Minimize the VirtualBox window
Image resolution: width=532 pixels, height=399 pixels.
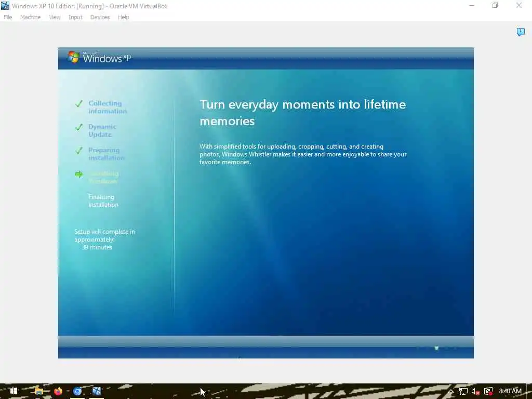point(472,6)
